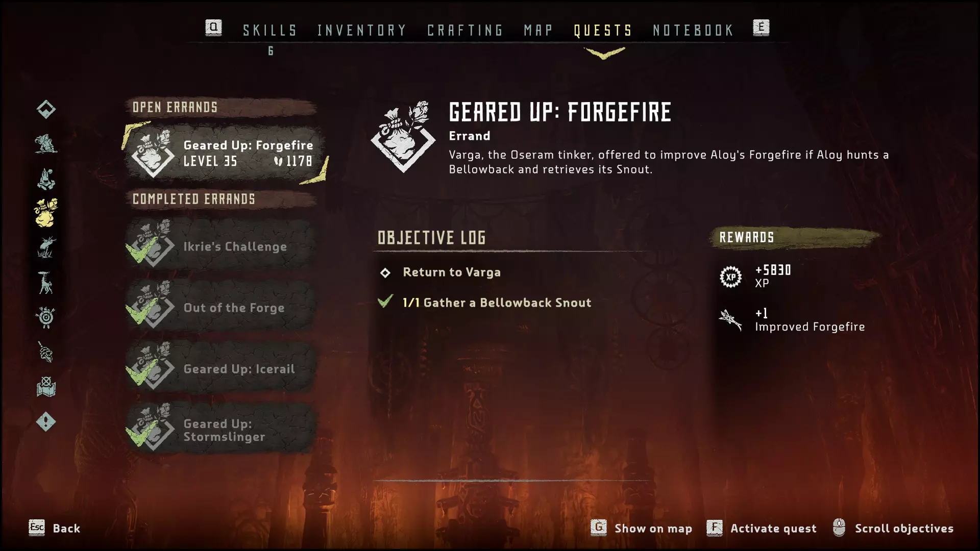Viewport: 980px width, 551px height.
Task: Click the Back button
Action: click(55, 528)
